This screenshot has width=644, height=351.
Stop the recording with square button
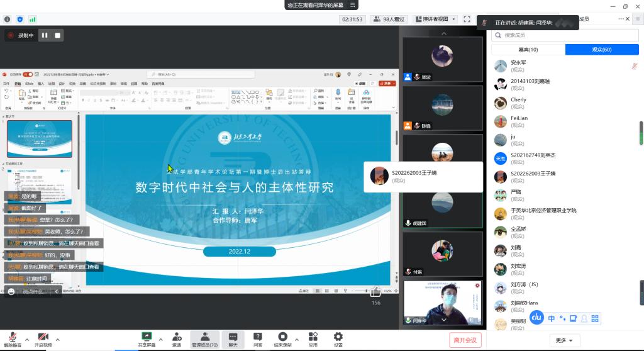coord(57,35)
